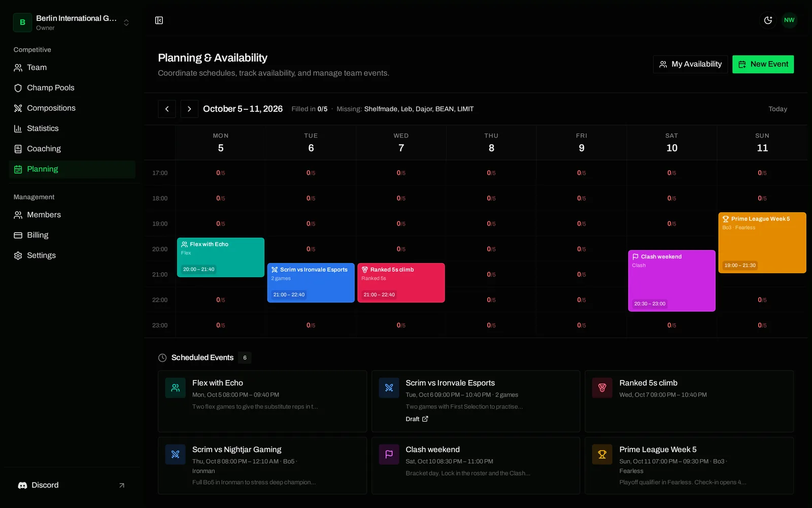
Task: Click the Members people icon
Action: click(x=18, y=215)
